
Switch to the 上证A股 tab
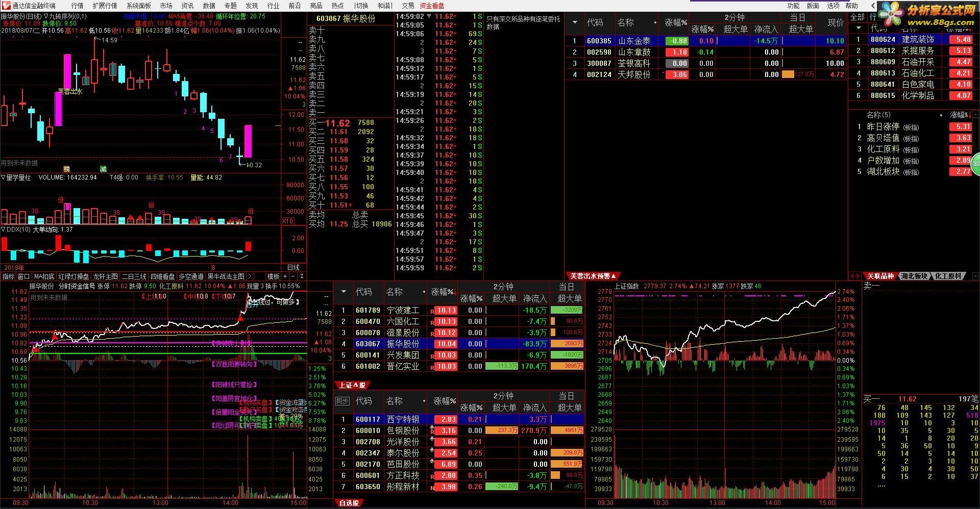(352, 385)
